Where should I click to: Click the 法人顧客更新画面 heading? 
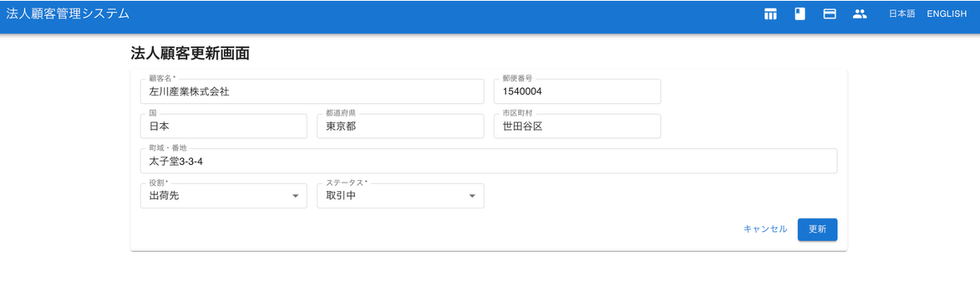(x=191, y=54)
